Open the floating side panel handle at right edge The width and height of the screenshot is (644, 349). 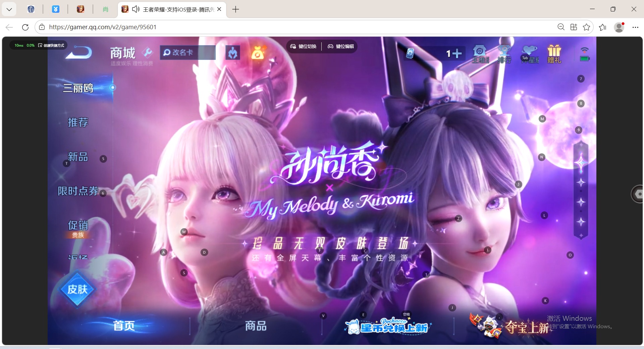point(638,194)
